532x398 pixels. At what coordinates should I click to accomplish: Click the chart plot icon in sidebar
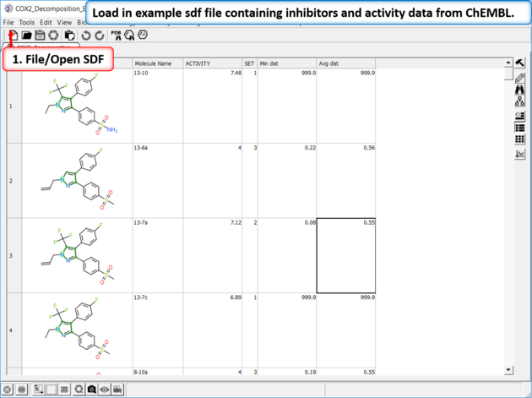click(520, 153)
